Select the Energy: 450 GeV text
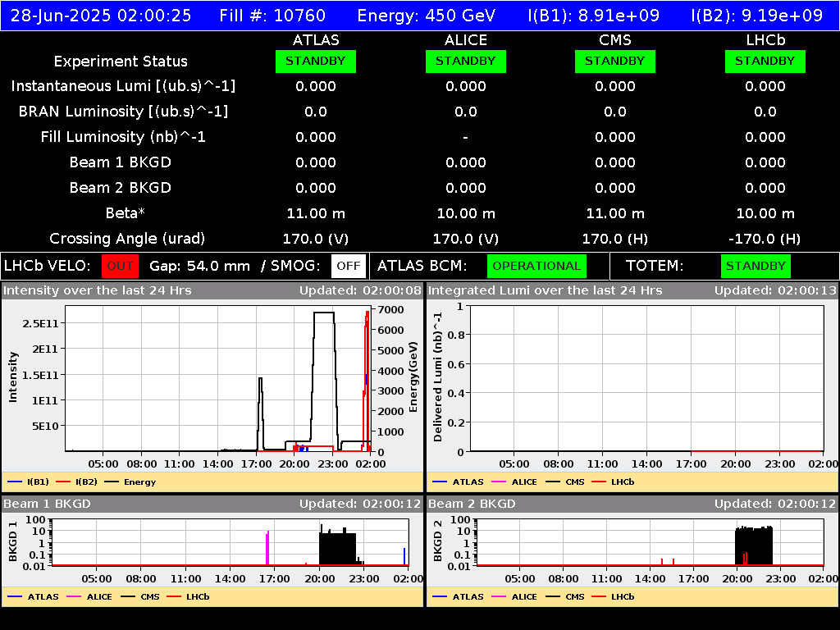Image resolution: width=840 pixels, height=630 pixels. 427,15
